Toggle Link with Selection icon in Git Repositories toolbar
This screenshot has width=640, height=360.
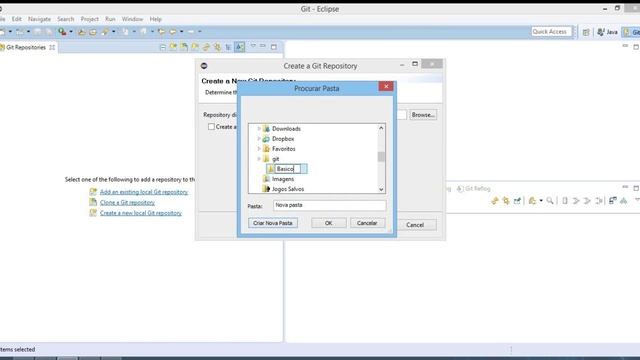206,47
